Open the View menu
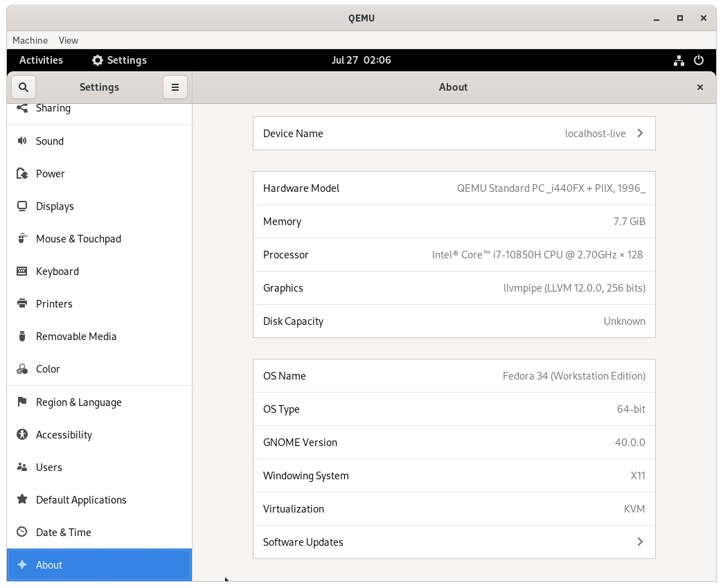Screen dimensions: 723x588 (x=69, y=41)
